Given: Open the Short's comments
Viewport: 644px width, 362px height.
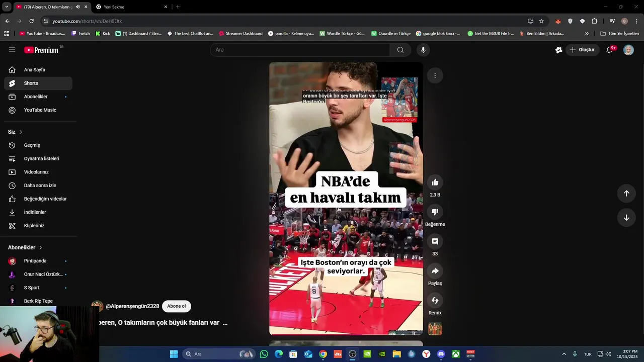Looking at the screenshot, I should point(435,241).
